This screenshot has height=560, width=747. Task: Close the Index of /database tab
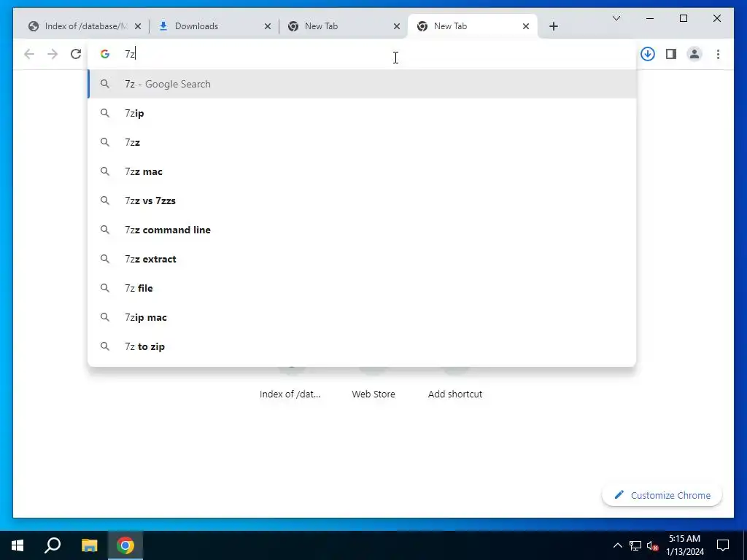[138, 26]
